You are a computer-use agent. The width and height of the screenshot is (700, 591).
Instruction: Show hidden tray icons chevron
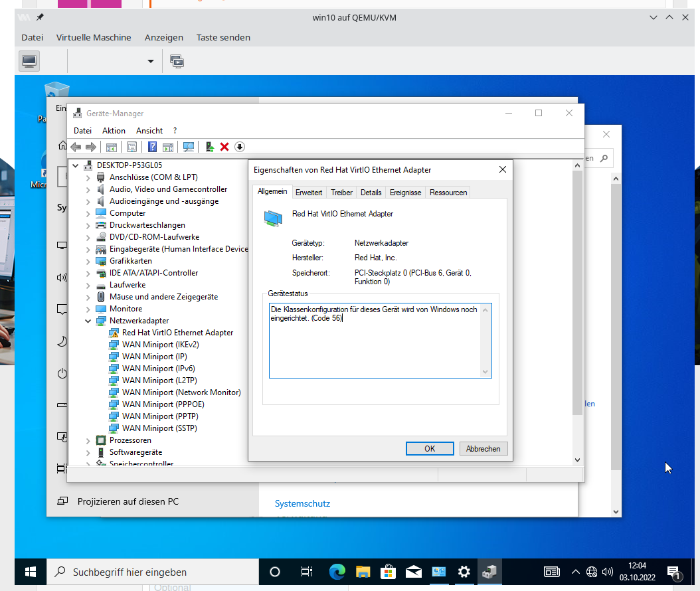coord(576,572)
